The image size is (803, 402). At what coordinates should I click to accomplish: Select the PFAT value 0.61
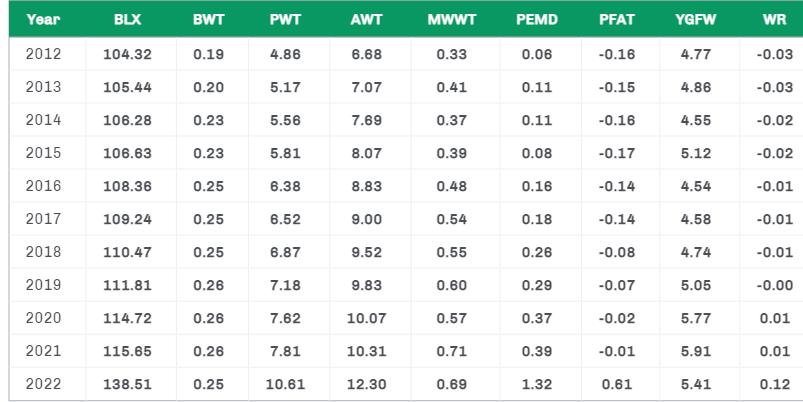(x=617, y=384)
